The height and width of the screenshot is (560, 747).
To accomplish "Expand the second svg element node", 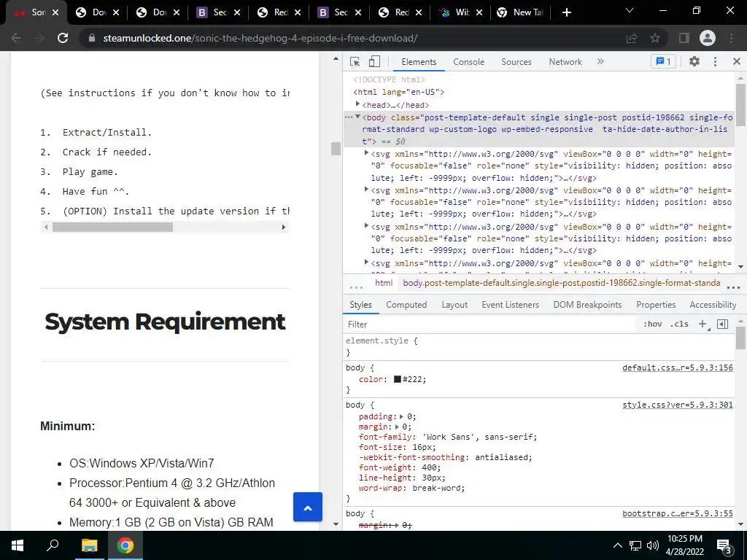I will tap(366, 190).
